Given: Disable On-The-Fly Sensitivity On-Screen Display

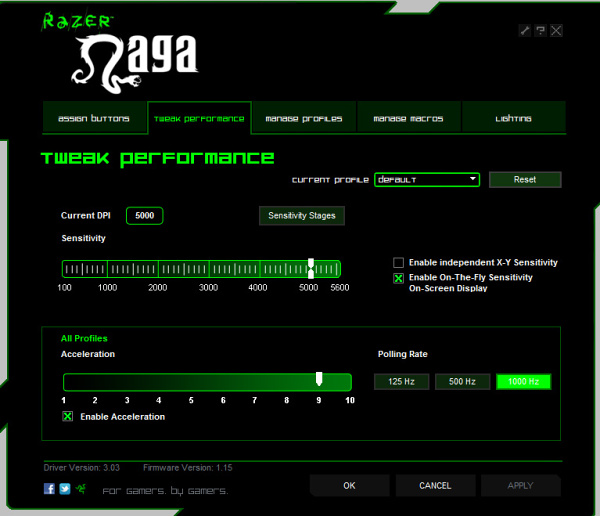Looking at the screenshot, I should coord(398,278).
